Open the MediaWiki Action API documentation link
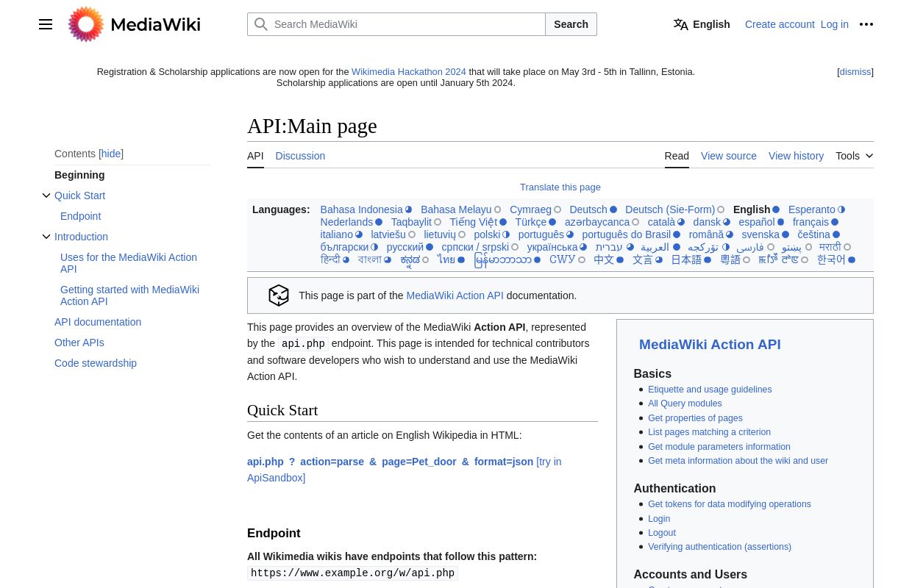Screen dimensions: 912x588 coord(455,295)
